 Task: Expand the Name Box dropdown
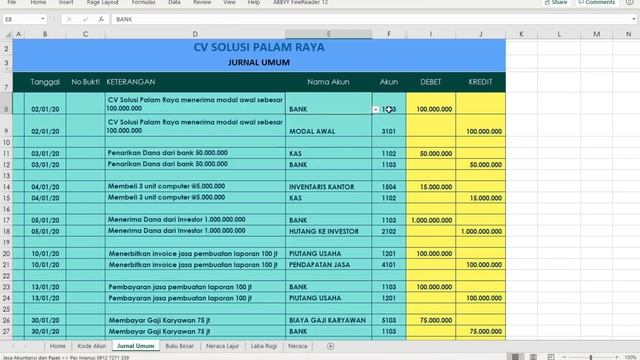(42, 19)
